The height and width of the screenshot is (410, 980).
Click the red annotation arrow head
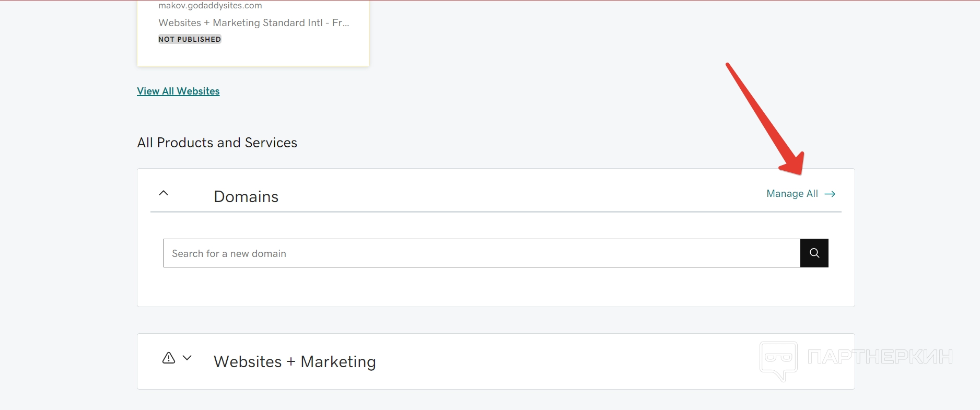(793, 164)
